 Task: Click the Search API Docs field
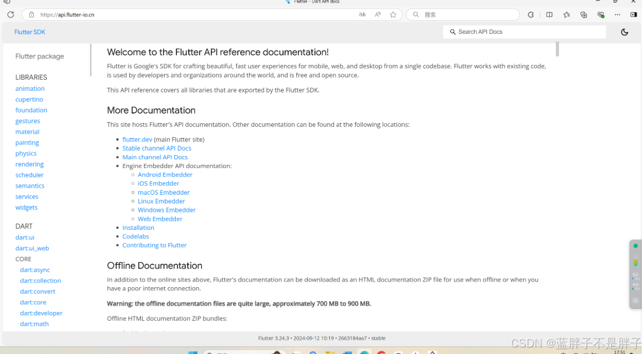(525, 32)
